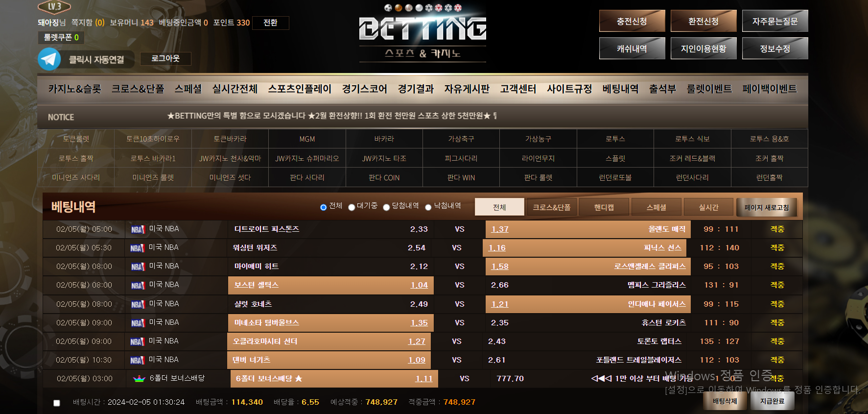Select the 대기중 radio button
868x414 pixels.
tap(352, 207)
